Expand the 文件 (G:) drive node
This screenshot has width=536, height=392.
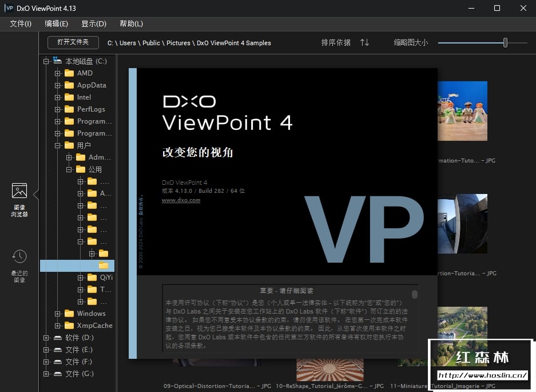(46, 374)
